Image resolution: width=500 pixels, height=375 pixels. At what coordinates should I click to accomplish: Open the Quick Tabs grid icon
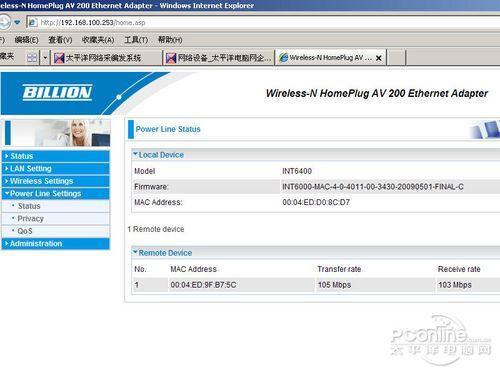(x=32, y=58)
